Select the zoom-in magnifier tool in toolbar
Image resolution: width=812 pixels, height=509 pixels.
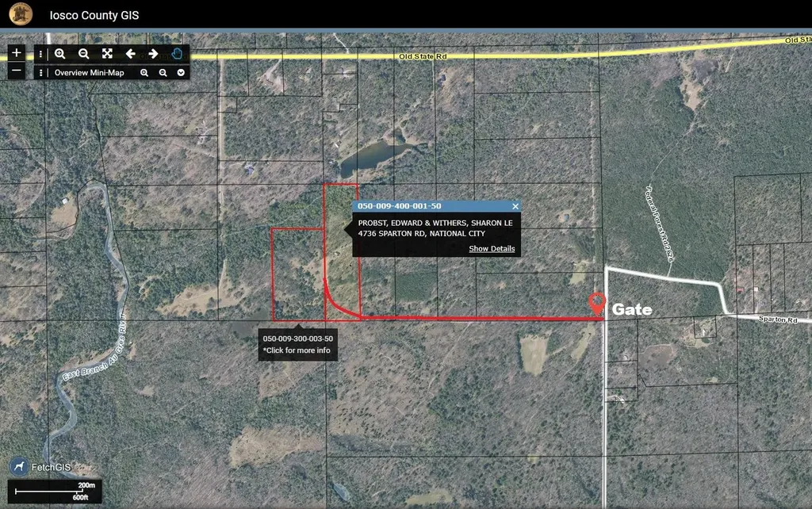coord(60,54)
